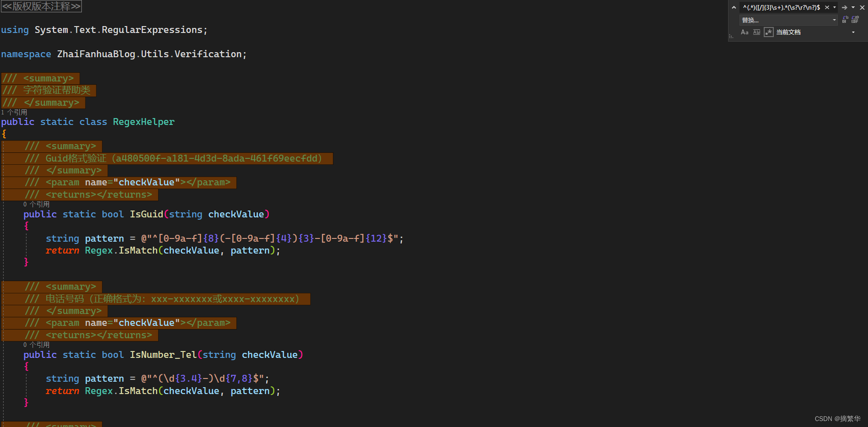Click the Replace All icon

855,20
